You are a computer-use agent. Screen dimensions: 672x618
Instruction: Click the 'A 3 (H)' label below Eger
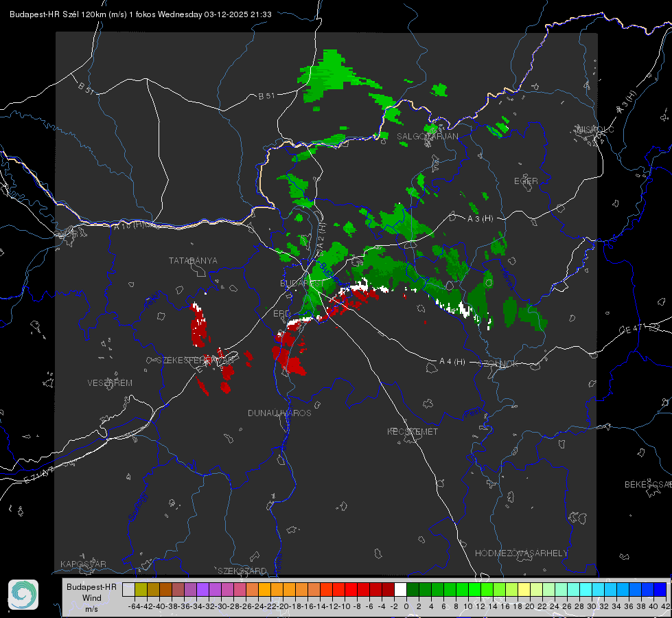coord(480,219)
